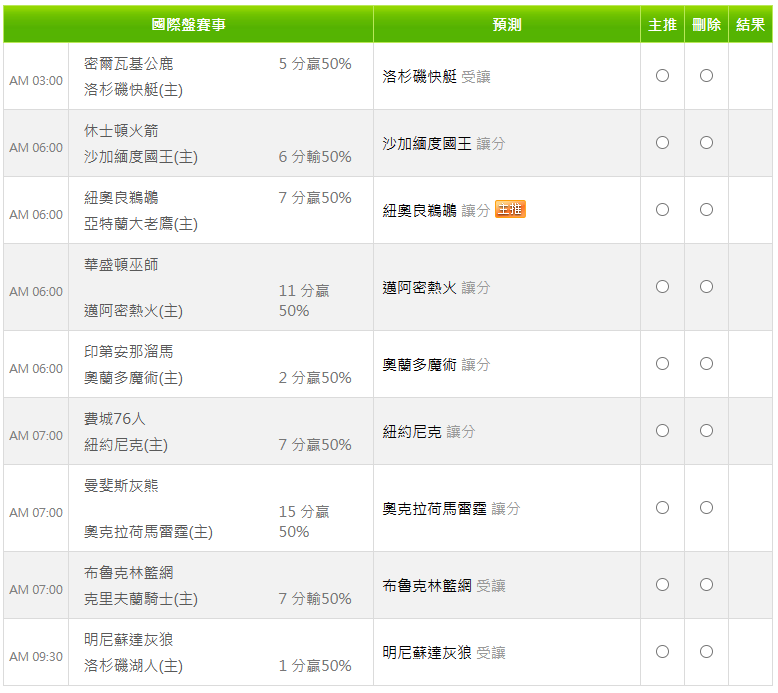This screenshot has height=693, width=778.
Task: Click prediction text 奧克拉荷馬雷霆 讓分
Action: coord(452,508)
